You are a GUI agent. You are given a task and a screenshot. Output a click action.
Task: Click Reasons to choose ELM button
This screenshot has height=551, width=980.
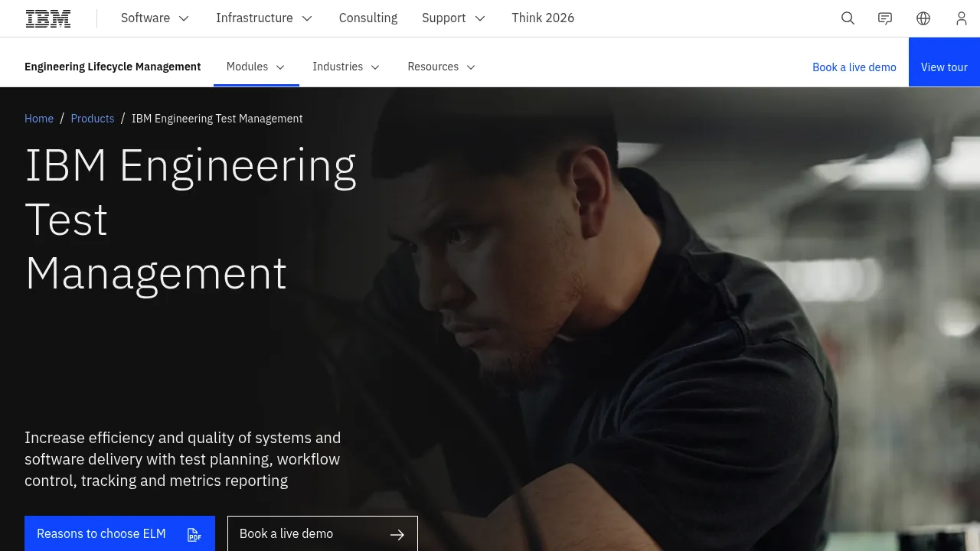point(119,533)
